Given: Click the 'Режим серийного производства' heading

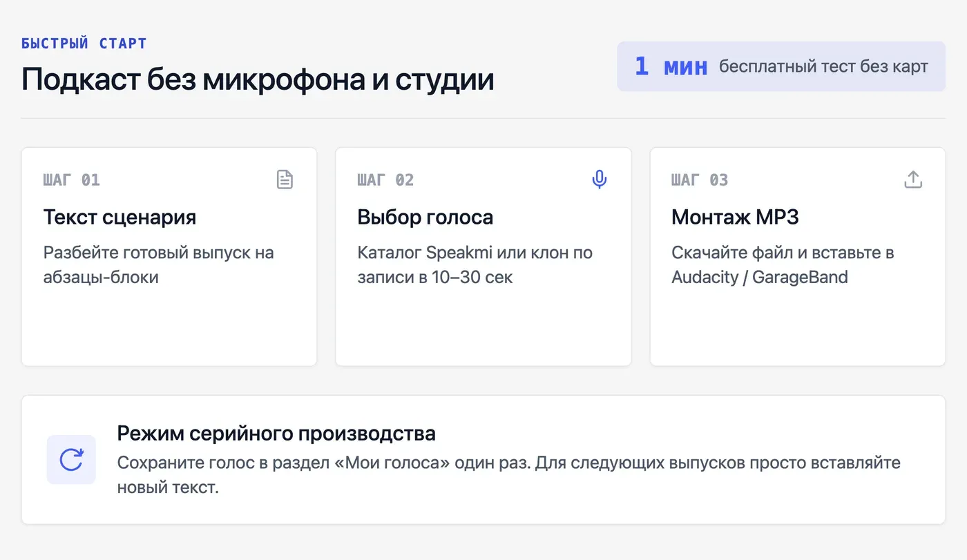Looking at the screenshot, I should pos(276,434).
